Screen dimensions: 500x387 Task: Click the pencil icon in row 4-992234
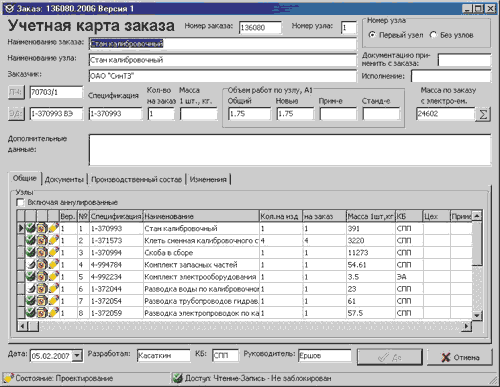click(53, 277)
